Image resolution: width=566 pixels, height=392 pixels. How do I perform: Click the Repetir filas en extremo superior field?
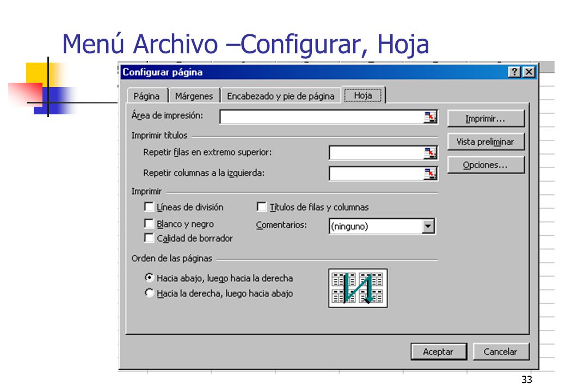pos(377,153)
